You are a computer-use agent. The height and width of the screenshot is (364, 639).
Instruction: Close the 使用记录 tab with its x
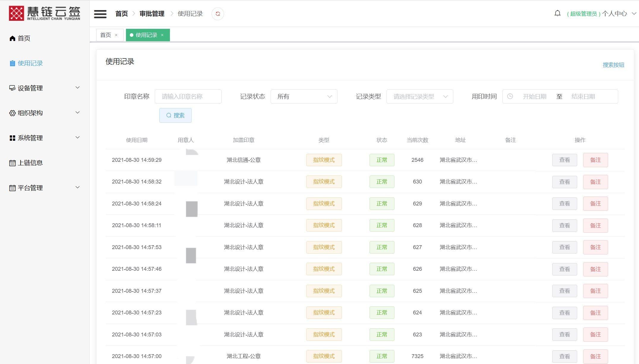coord(162,35)
